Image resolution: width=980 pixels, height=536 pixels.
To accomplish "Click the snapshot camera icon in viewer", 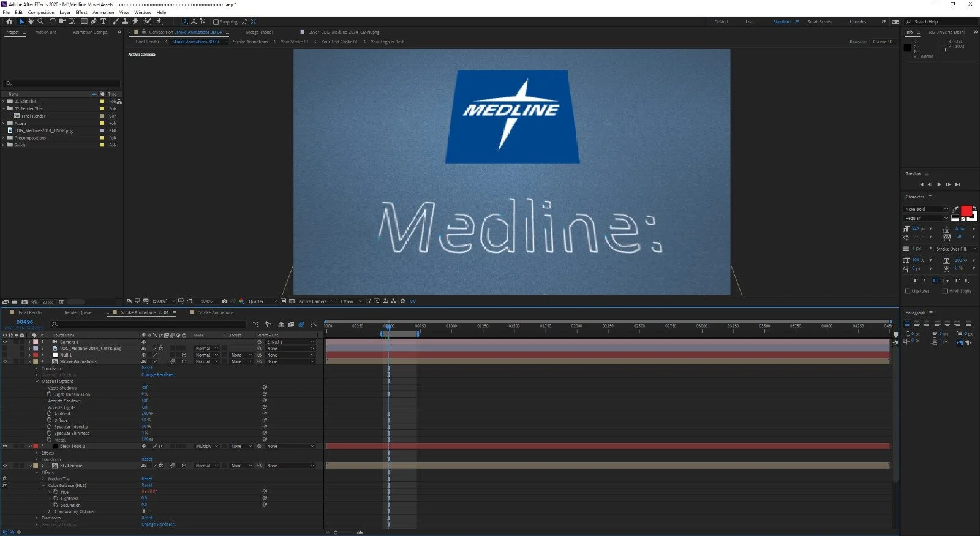I will coord(224,301).
